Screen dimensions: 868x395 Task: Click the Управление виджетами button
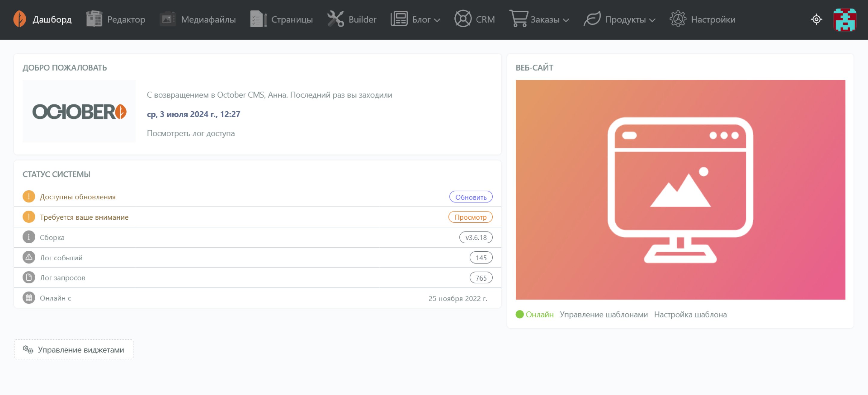click(74, 350)
